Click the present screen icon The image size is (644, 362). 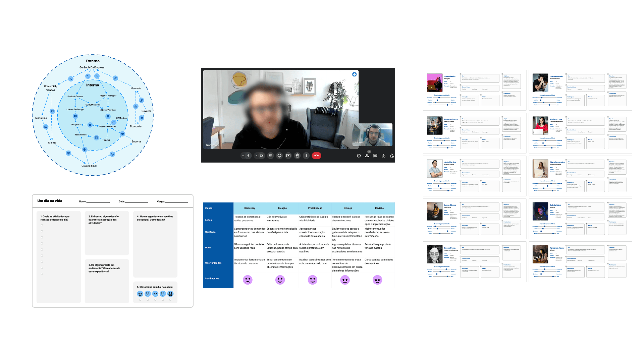pyautogui.click(x=288, y=156)
